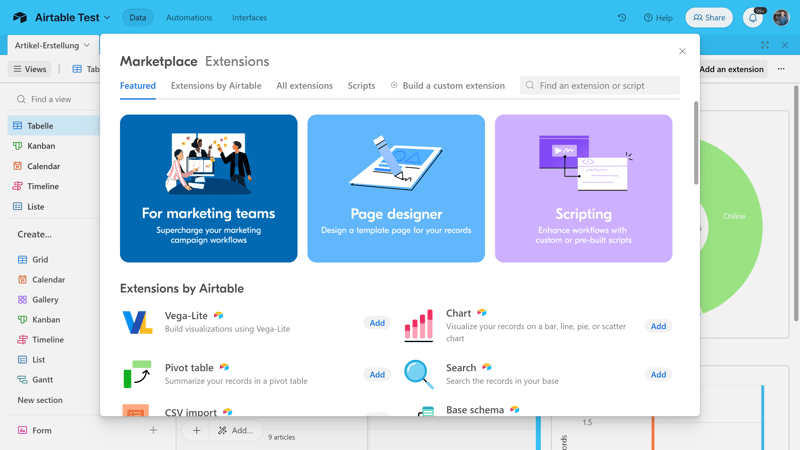Focus the Find a view search field
Image resolution: width=800 pixels, height=450 pixels.
point(53,99)
